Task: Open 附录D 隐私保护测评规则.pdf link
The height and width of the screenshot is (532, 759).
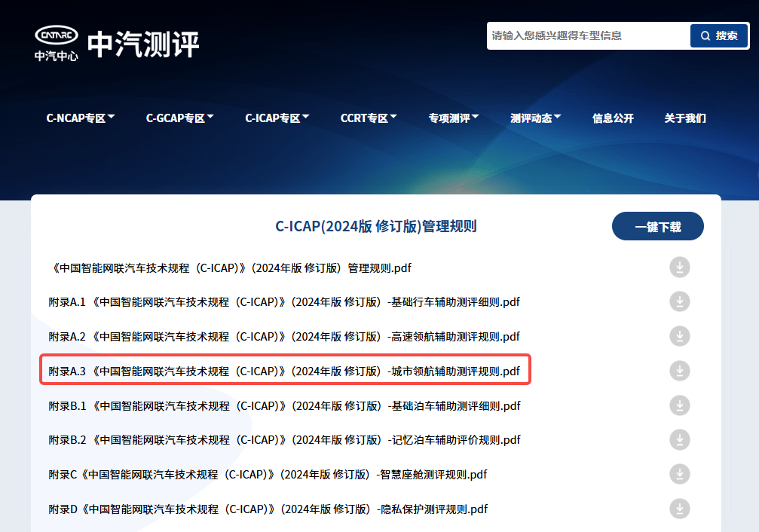Action: coord(268,509)
